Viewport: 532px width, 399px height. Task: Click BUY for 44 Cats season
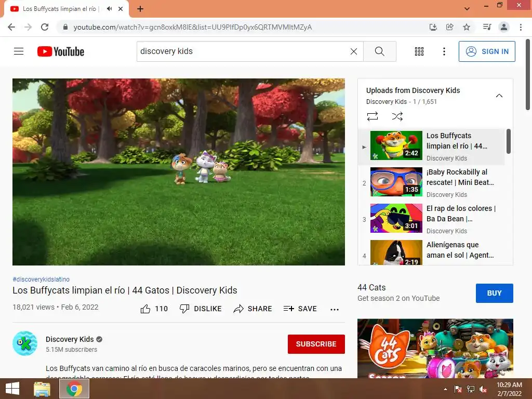tap(495, 293)
